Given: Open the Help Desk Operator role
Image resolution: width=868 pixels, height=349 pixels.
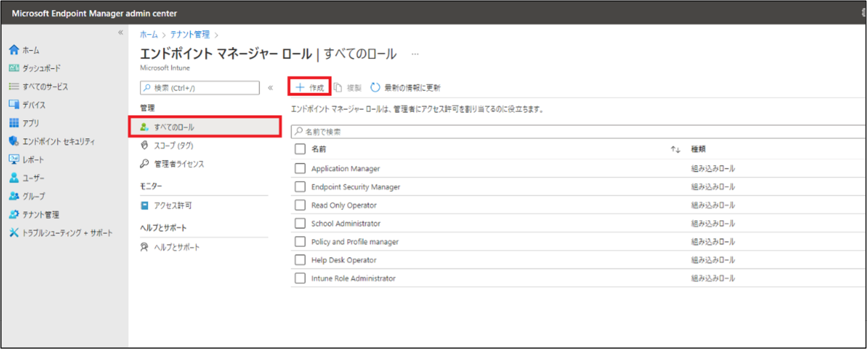Looking at the screenshot, I should pos(344,260).
